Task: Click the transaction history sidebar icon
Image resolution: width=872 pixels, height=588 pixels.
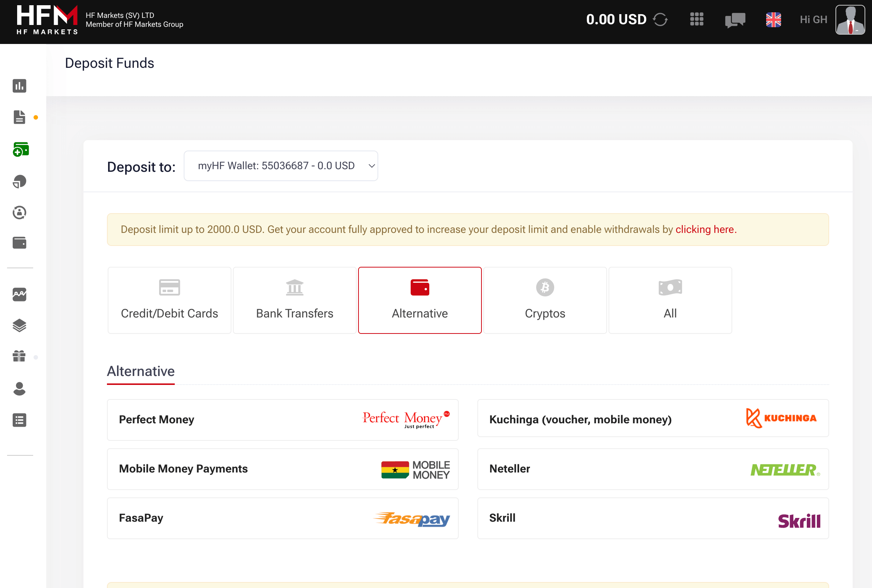Action: pos(19,420)
